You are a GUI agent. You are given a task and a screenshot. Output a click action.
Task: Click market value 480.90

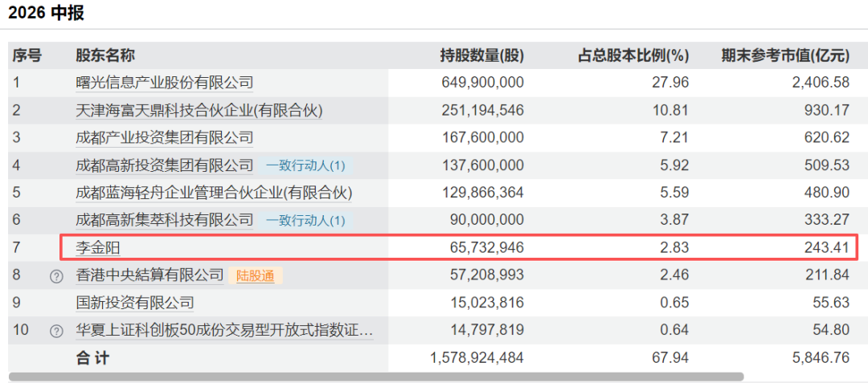[827, 193]
